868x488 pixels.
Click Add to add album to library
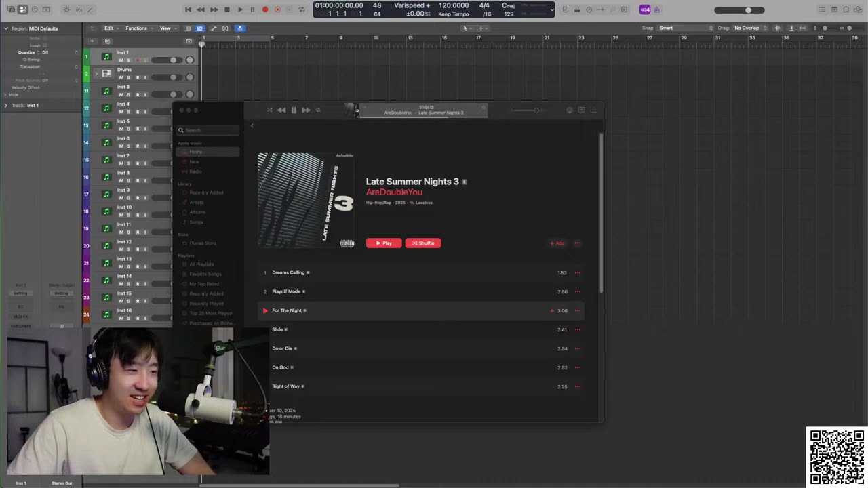557,243
